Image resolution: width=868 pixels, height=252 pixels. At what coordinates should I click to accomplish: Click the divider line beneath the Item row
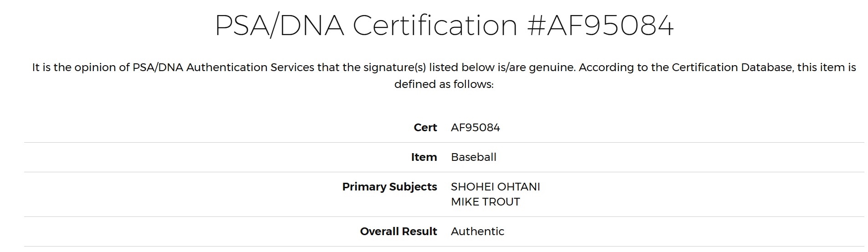click(x=444, y=172)
